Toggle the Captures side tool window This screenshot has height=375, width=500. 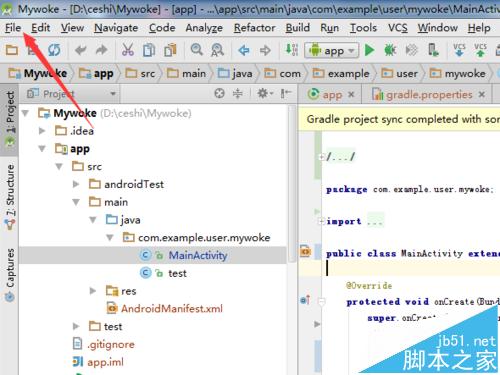click(x=10, y=275)
